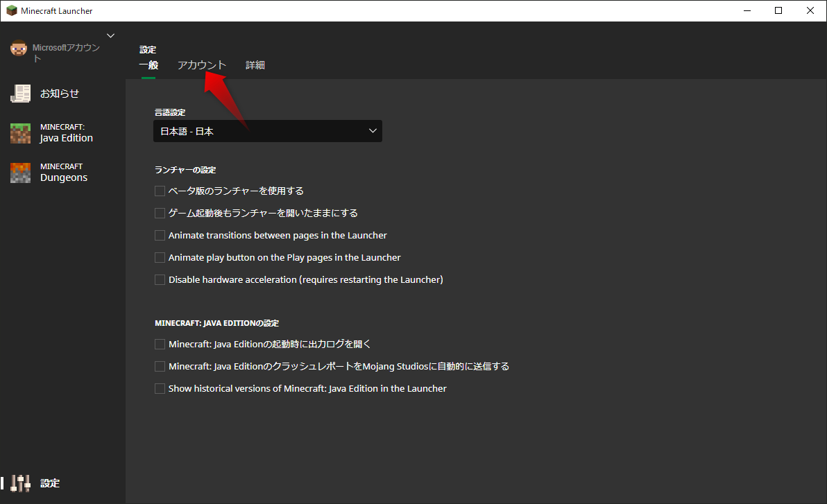Toggle ゲーム起動後もランチャーを開いたままにする checkbox
This screenshot has height=504, width=827.
point(160,213)
